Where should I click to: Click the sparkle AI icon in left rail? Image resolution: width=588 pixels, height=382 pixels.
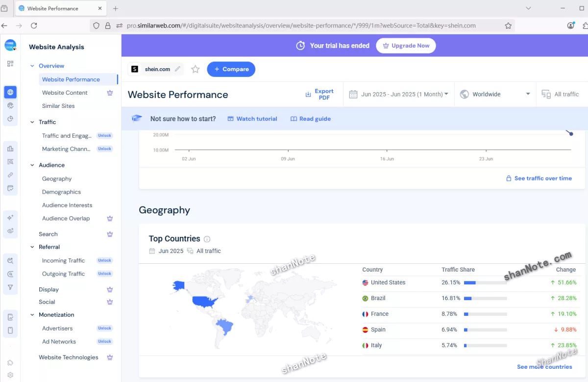tap(10, 217)
